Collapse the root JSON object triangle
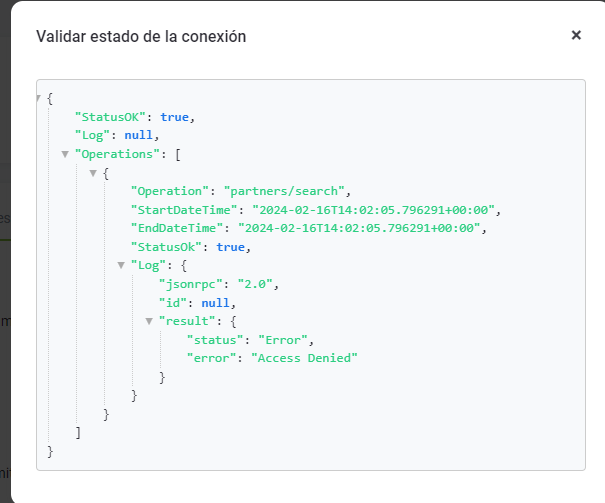Screen dimensions: 605x503 point(38,98)
